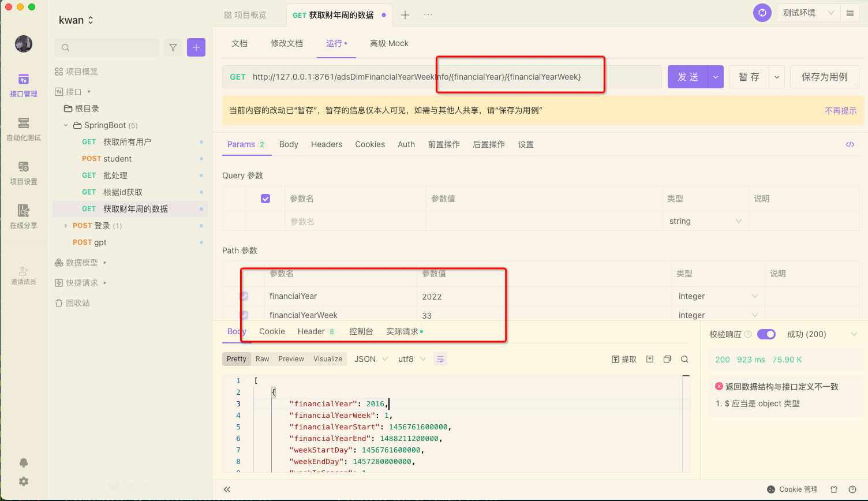868x501 pixels.
Task: Open the 控制台 response tab
Action: (361, 331)
